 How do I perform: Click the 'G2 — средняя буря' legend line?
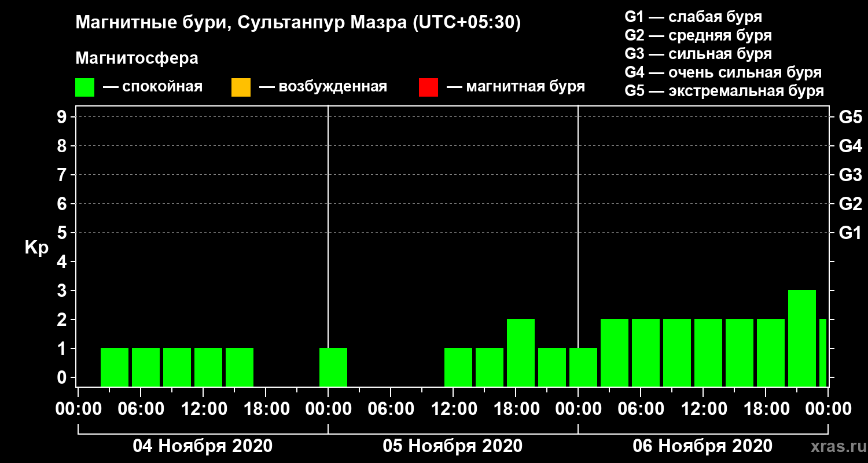(698, 35)
